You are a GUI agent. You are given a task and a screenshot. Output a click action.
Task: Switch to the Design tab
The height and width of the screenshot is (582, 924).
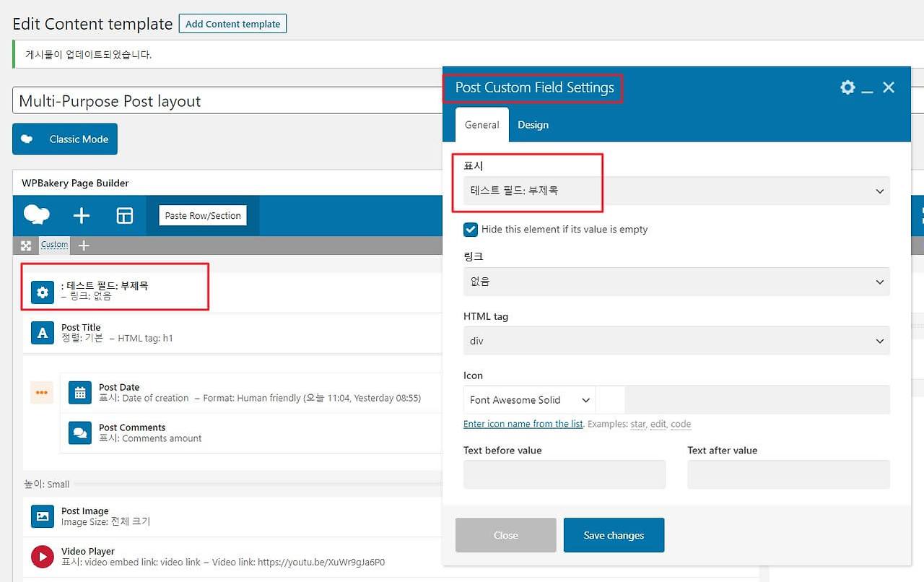533,125
